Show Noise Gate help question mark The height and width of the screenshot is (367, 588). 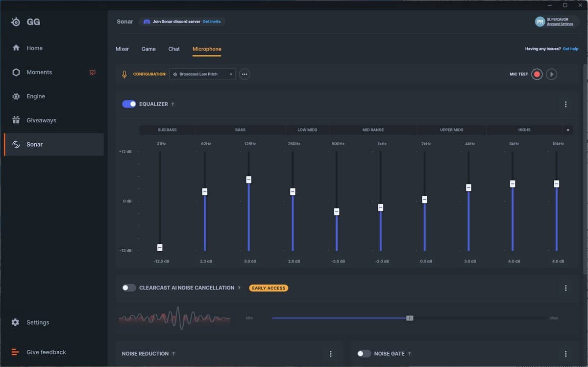pyautogui.click(x=409, y=354)
